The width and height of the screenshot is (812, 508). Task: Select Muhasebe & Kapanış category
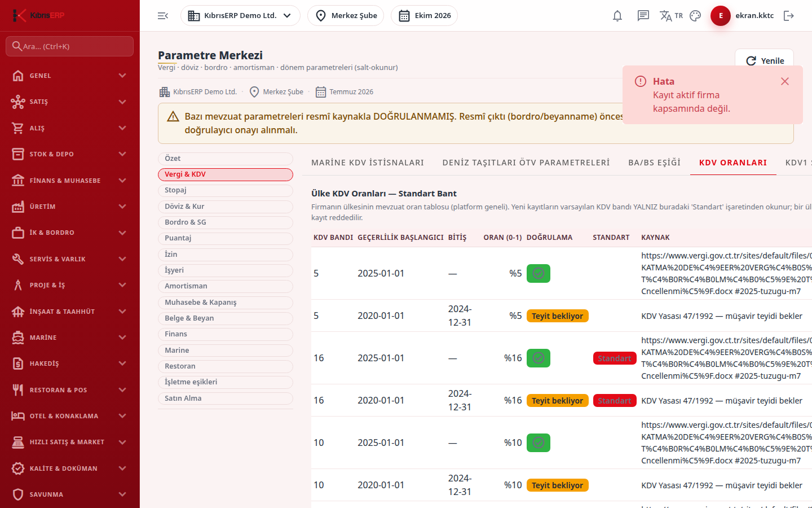[x=226, y=303]
